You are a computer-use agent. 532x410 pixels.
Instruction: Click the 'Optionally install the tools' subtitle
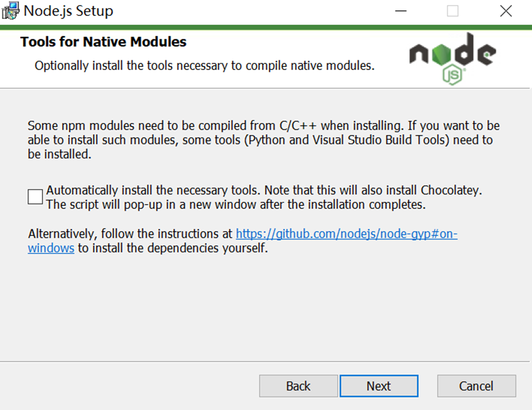pyautogui.click(x=205, y=66)
